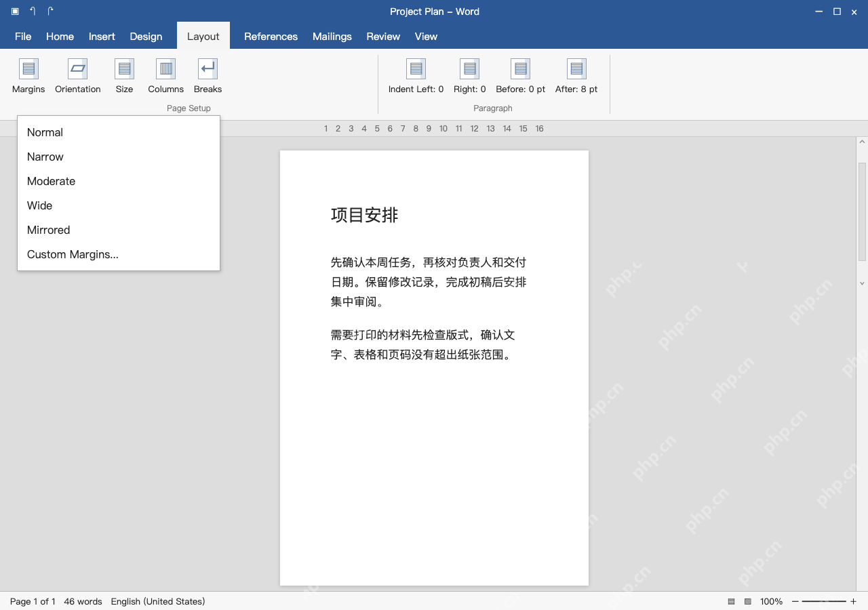Click the scroll down arrow
This screenshot has height=610, width=868.
click(863, 283)
